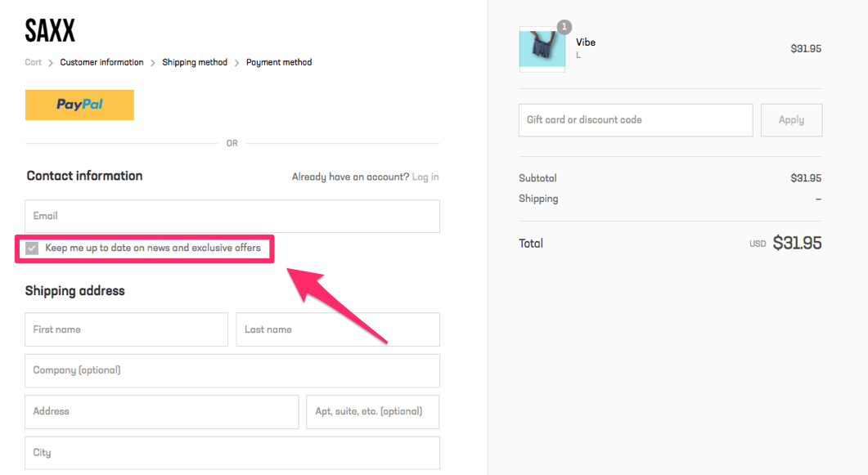Click the Contact information heading
The width and height of the screenshot is (868, 475).
click(85, 176)
